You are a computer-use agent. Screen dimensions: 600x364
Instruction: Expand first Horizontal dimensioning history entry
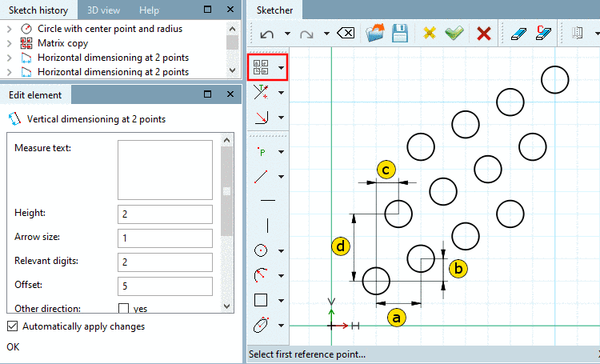(10, 58)
